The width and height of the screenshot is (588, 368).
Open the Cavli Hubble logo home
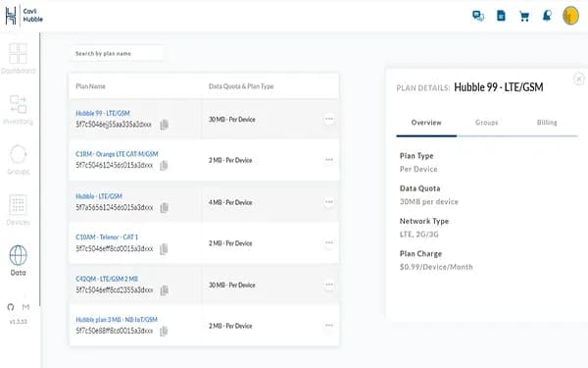[x=24, y=16]
